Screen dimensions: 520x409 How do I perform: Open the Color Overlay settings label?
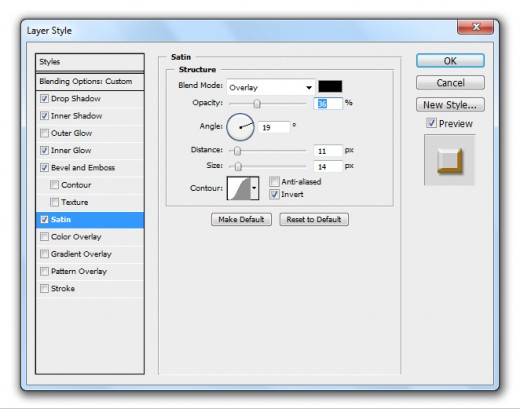point(76,237)
